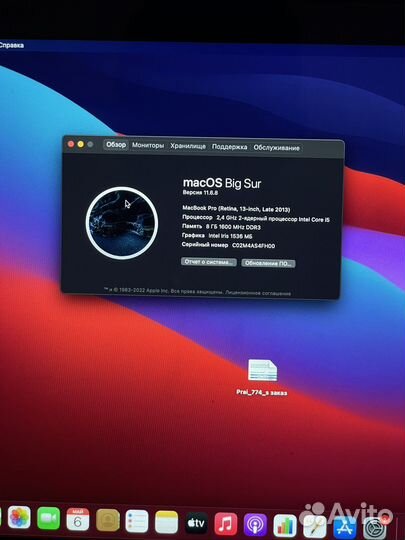Click the serial number C02M4AS4FH00
405x540 pixels.
pyautogui.click(x=253, y=246)
